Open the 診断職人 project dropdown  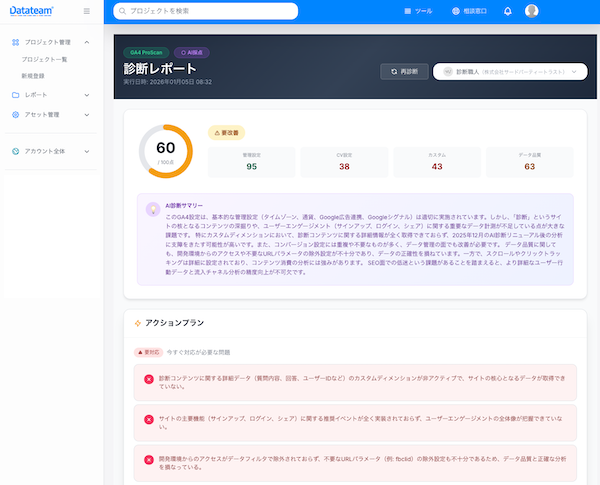click(x=509, y=72)
